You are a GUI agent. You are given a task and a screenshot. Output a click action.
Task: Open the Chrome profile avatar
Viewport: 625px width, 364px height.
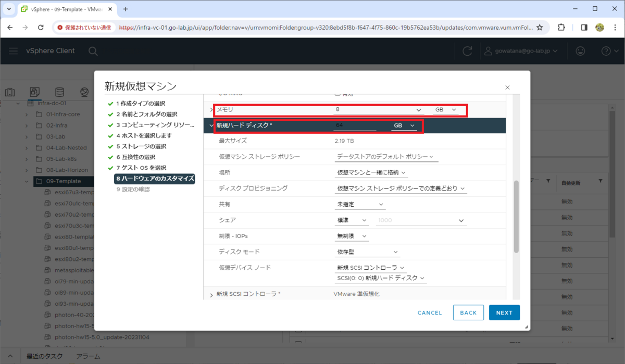coord(599,28)
